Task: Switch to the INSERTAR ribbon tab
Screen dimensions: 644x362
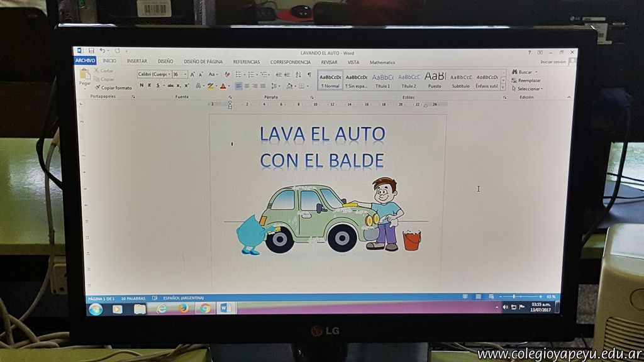Action: coord(136,62)
